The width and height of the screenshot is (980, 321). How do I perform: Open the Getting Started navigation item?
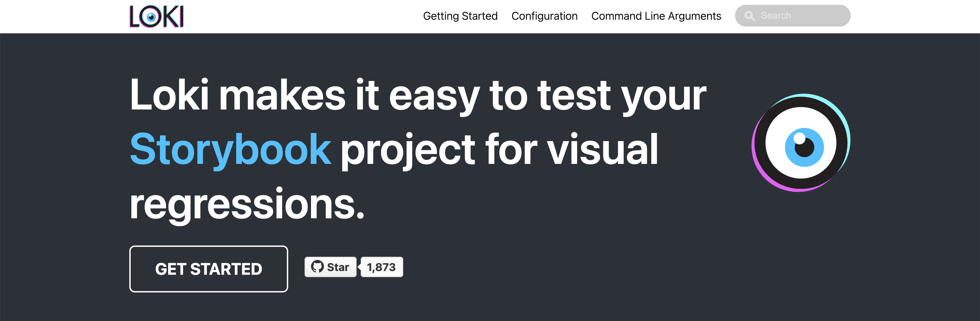[x=460, y=16]
